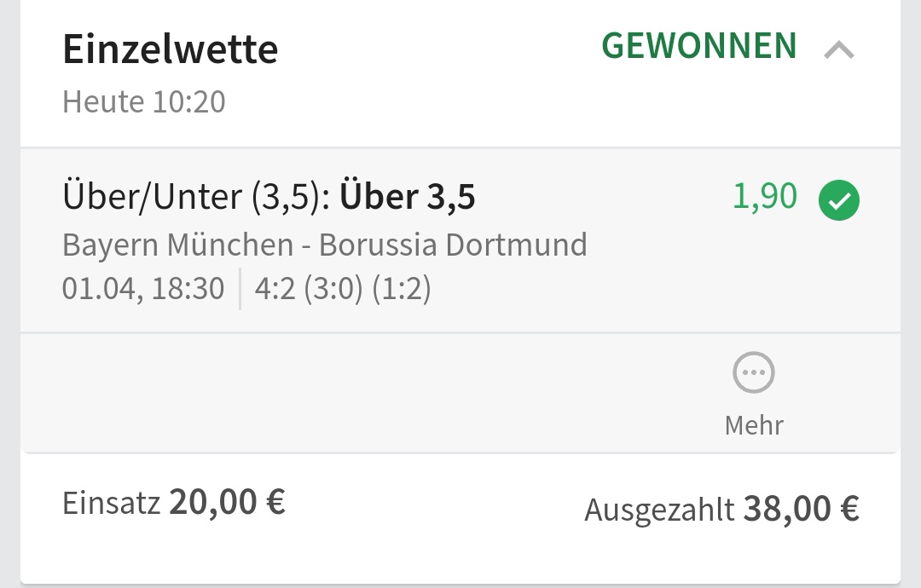Image resolution: width=921 pixels, height=588 pixels.
Task: Click the 1,90 odds value
Action: pos(765,196)
